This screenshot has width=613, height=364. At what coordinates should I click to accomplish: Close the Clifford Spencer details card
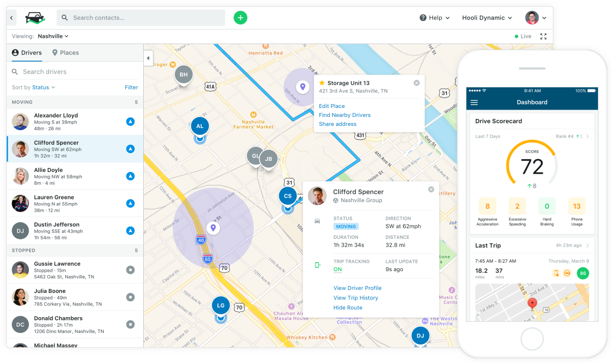(431, 189)
